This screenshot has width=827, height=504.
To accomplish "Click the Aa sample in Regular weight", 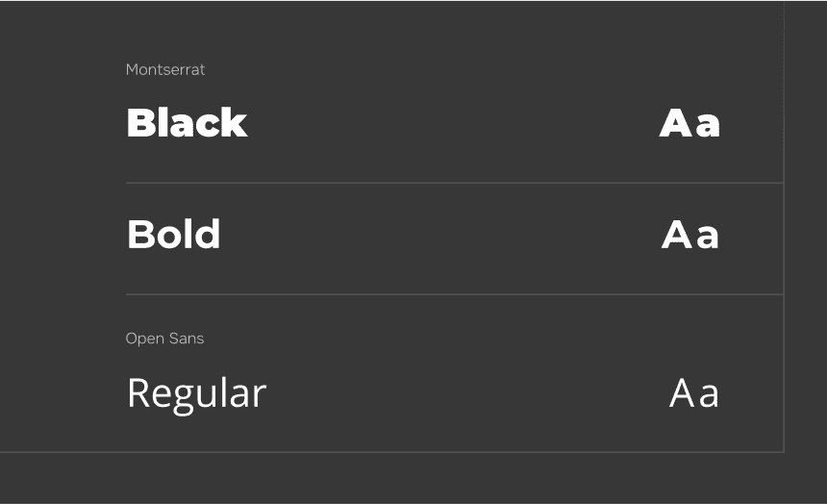I will coord(694,393).
